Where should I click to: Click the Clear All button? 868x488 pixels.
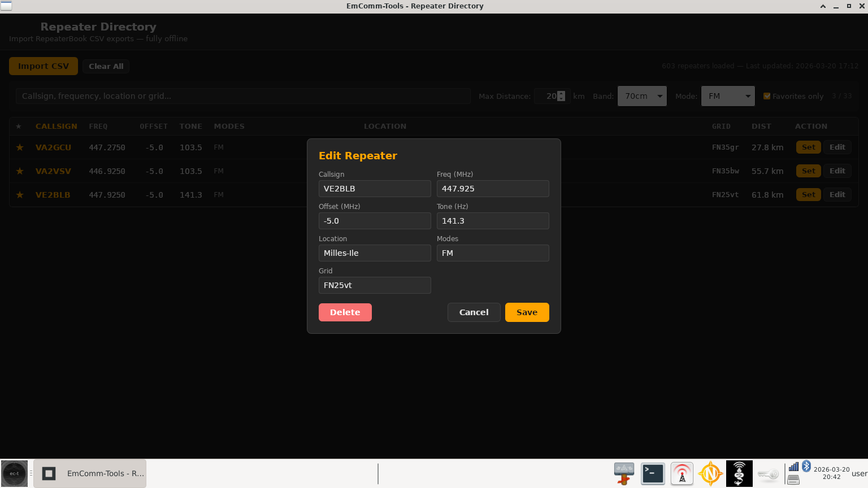[x=106, y=66]
